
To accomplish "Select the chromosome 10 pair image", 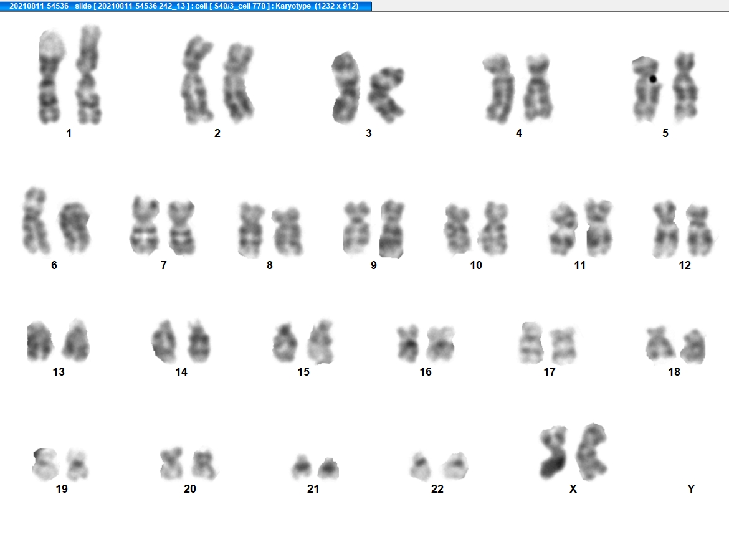I will tap(476, 229).
